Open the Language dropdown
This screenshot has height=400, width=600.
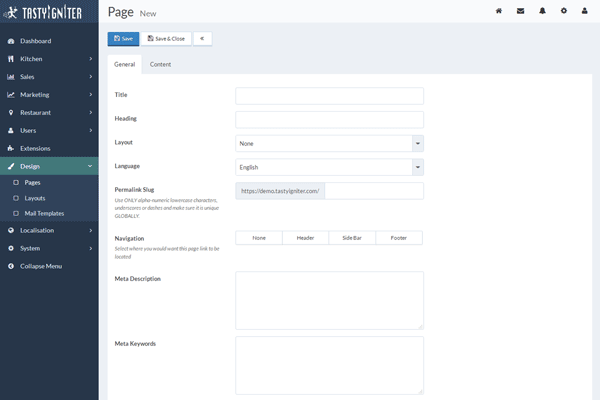[329, 167]
